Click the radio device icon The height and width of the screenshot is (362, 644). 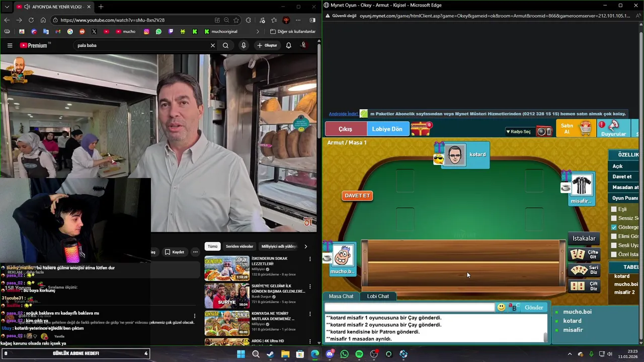pyautogui.click(x=544, y=132)
